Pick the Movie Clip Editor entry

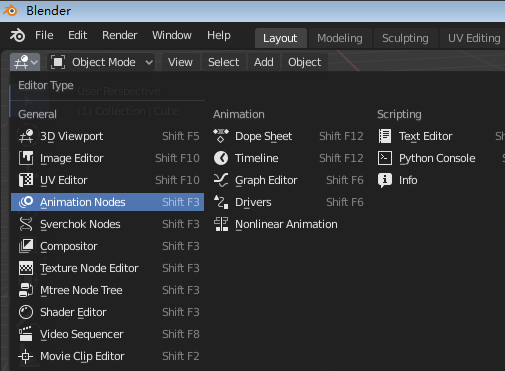point(107,356)
